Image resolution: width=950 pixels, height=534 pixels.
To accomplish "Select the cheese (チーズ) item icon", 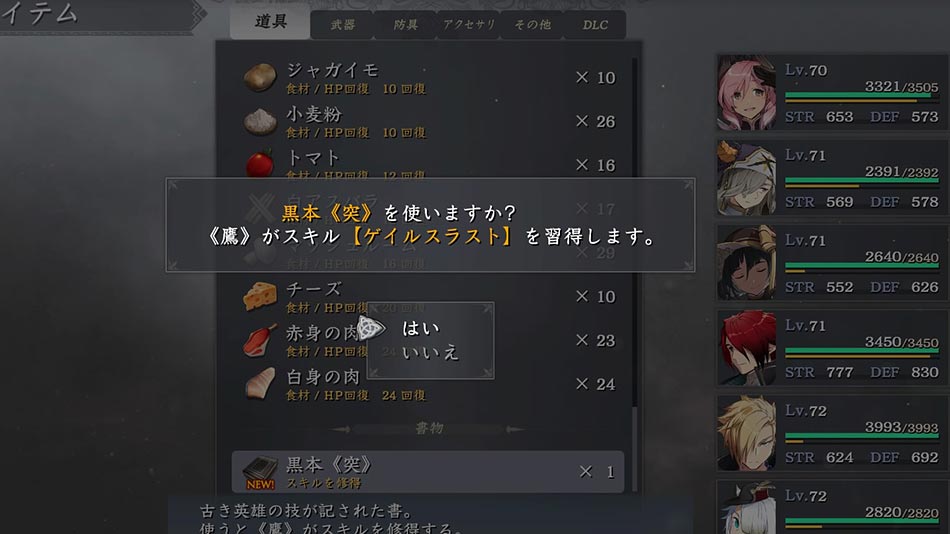I will 260,296.
